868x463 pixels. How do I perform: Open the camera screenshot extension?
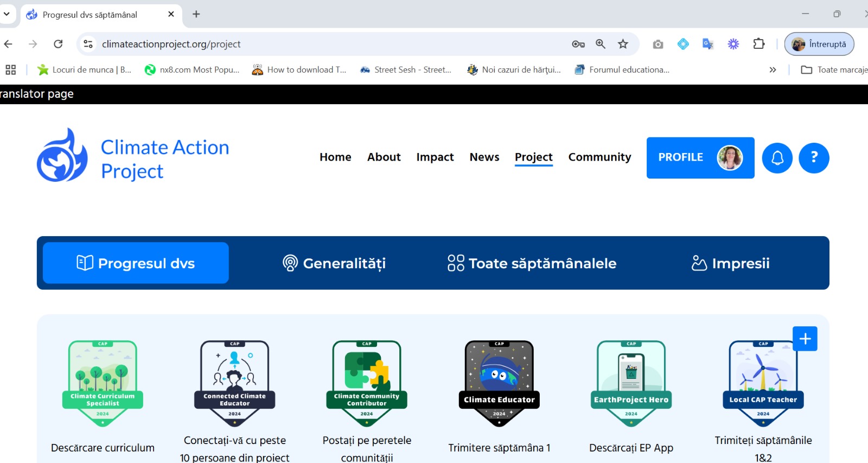658,44
